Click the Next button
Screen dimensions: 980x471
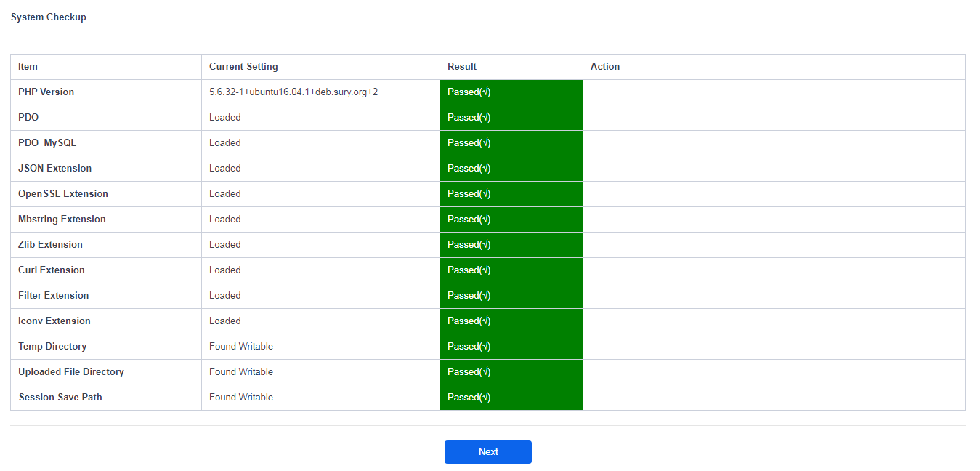pyautogui.click(x=488, y=451)
